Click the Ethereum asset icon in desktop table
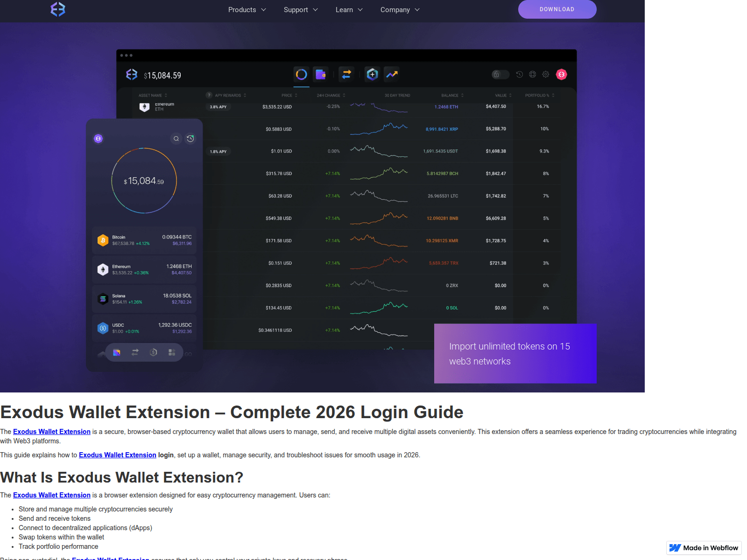Screen dimensions: 747x560 coord(144,107)
